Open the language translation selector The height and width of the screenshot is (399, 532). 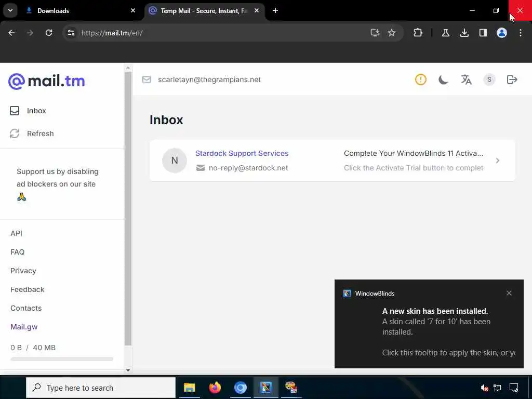tap(466, 79)
